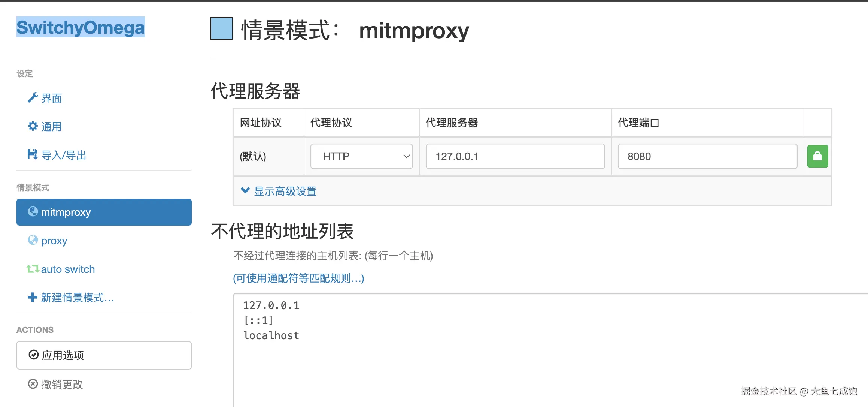Click the proxy port field 8080

tap(707, 156)
